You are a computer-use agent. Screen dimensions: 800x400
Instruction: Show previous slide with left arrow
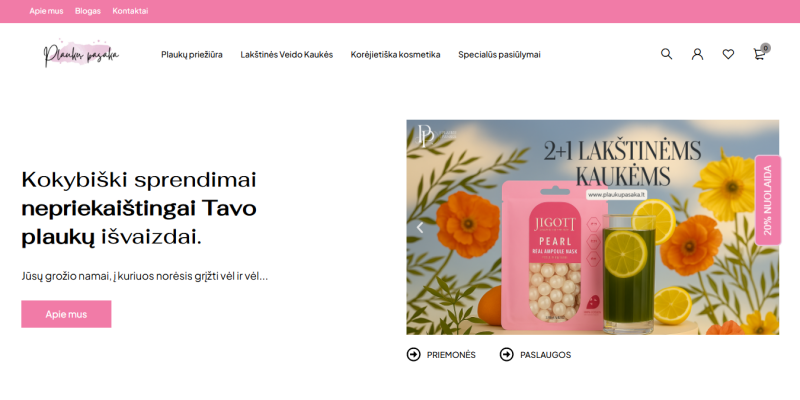[420, 228]
